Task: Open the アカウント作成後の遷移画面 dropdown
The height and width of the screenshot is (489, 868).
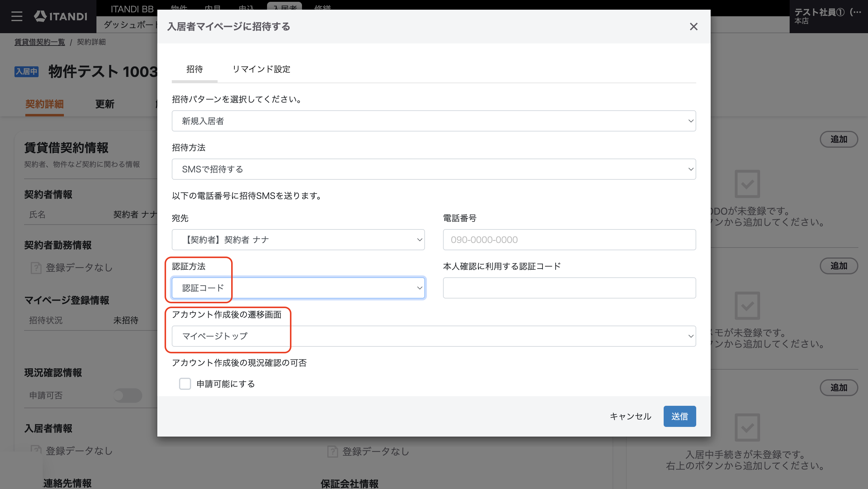Action: point(434,336)
